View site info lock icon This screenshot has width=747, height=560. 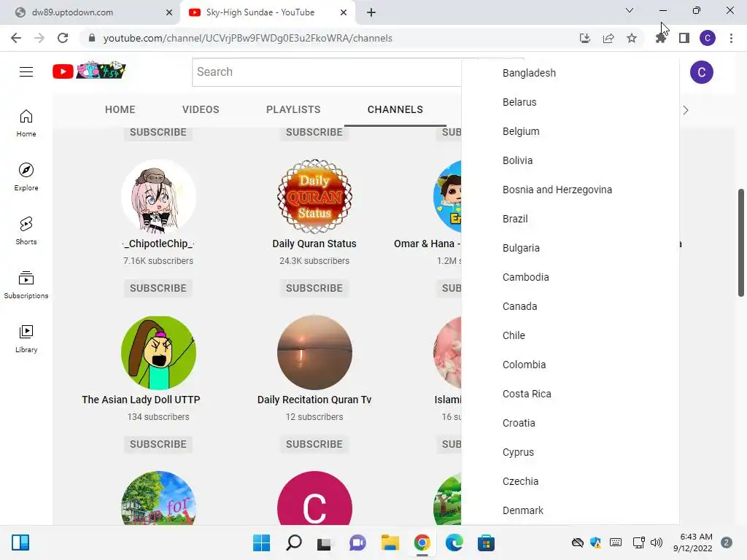point(92,38)
